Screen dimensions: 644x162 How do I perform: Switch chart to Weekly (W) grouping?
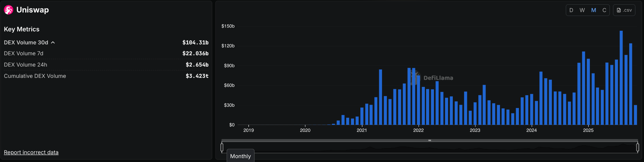(x=582, y=10)
